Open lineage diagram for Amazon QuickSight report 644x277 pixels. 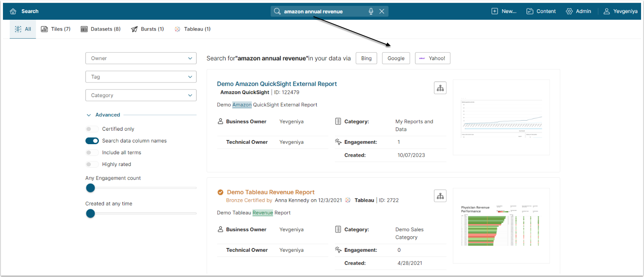[x=440, y=88]
